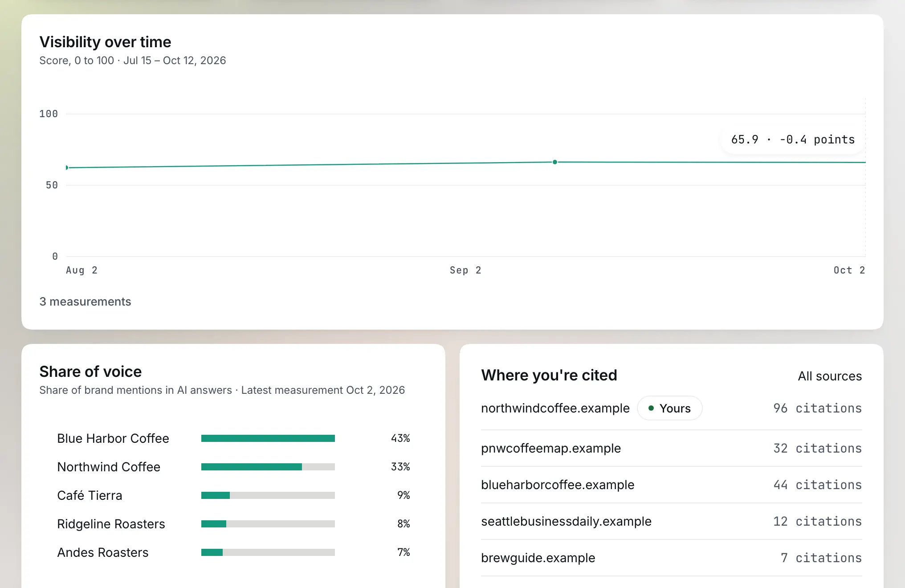Click the 'Share of voice' heading
Screen dimensions: 905x588
(90, 372)
